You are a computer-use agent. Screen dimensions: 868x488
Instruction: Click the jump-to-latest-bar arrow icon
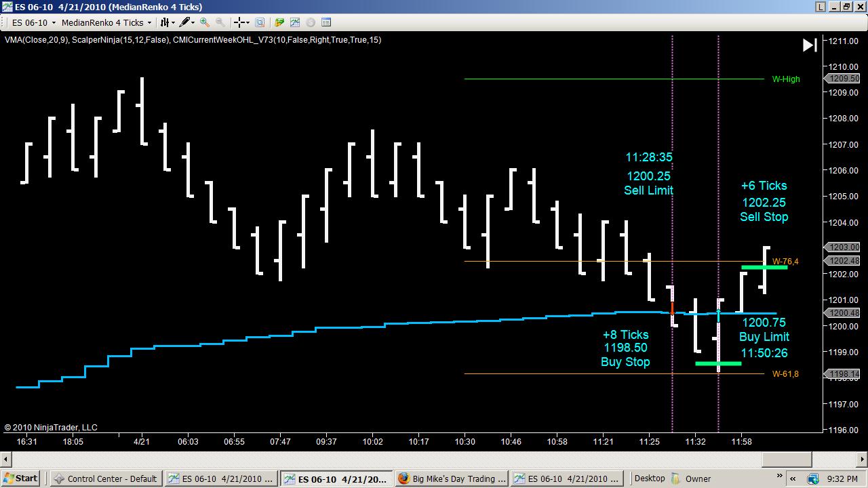[810, 45]
